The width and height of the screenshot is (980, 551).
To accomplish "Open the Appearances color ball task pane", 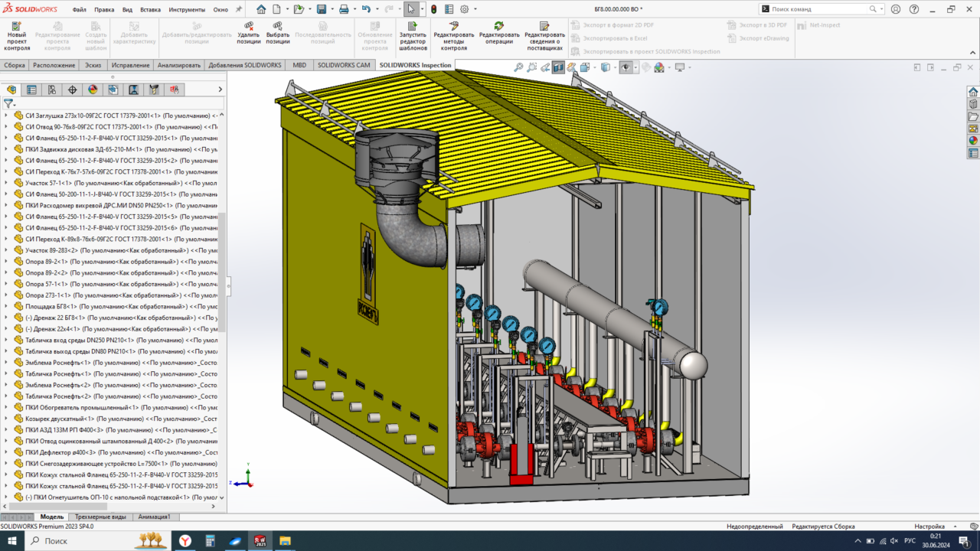I will [x=973, y=141].
